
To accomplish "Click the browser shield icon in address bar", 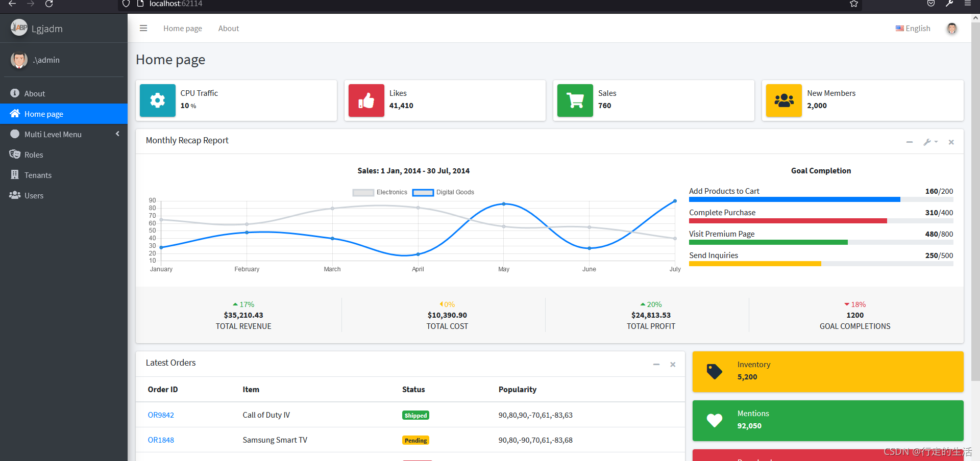I will (126, 4).
